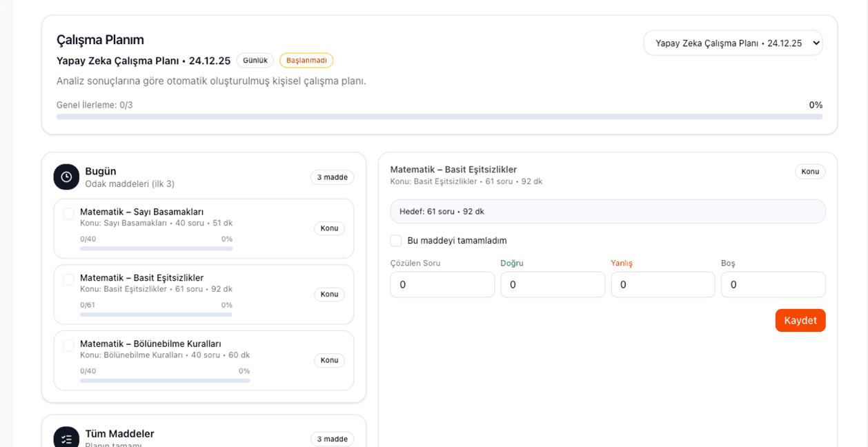Check the Sayı Basamakları item checkbox
Viewport: 868px width, 447px height.
click(68, 214)
